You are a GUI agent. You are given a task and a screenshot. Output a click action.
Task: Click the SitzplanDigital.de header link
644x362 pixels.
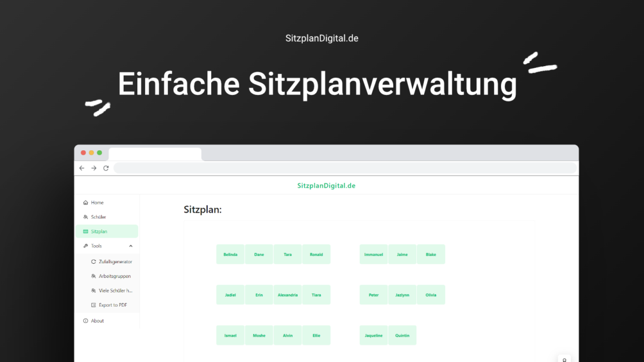tap(327, 185)
